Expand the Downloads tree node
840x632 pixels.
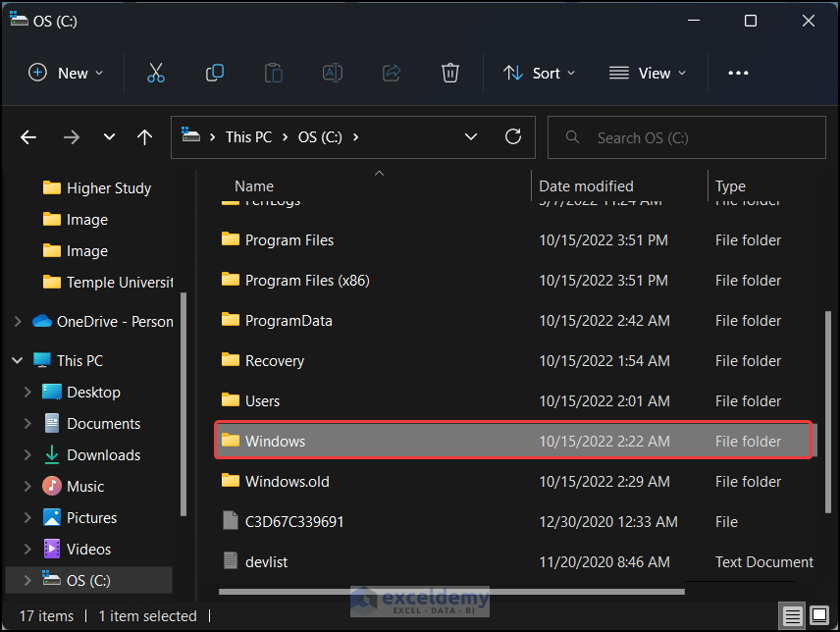point(27,454)
